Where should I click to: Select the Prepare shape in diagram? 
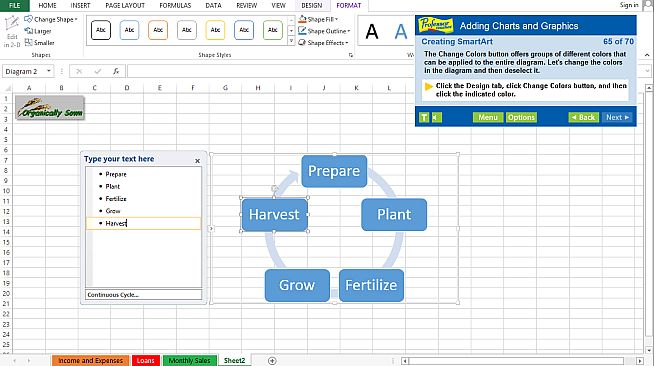pyautogui.click(x=334, y=171)
